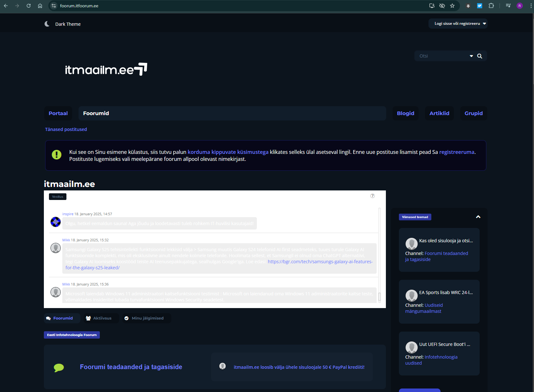Click Eesti Infotehnoloogia Foorum label
The image size is (534, 392).
coord(72,335)
